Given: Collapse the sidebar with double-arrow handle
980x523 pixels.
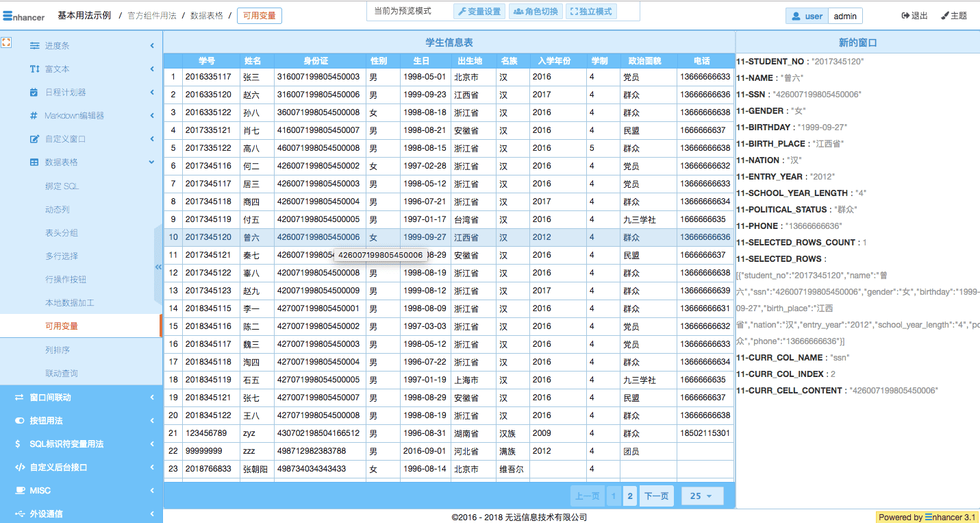Looking at the screenshot, I should (158, 267).
